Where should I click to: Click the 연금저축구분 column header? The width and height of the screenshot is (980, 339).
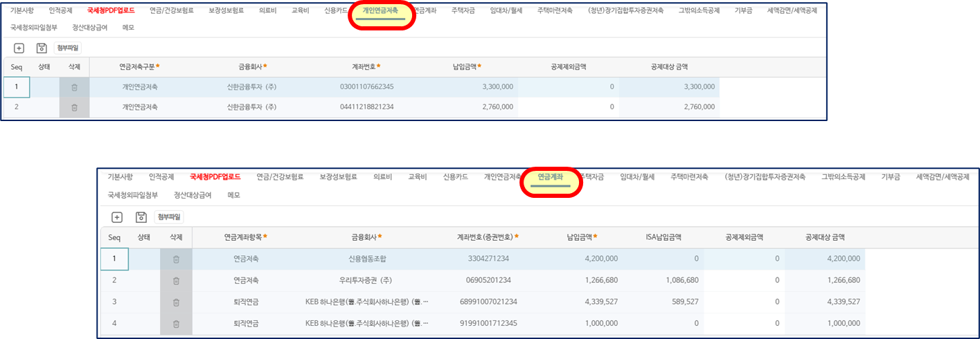pos(140,66)
